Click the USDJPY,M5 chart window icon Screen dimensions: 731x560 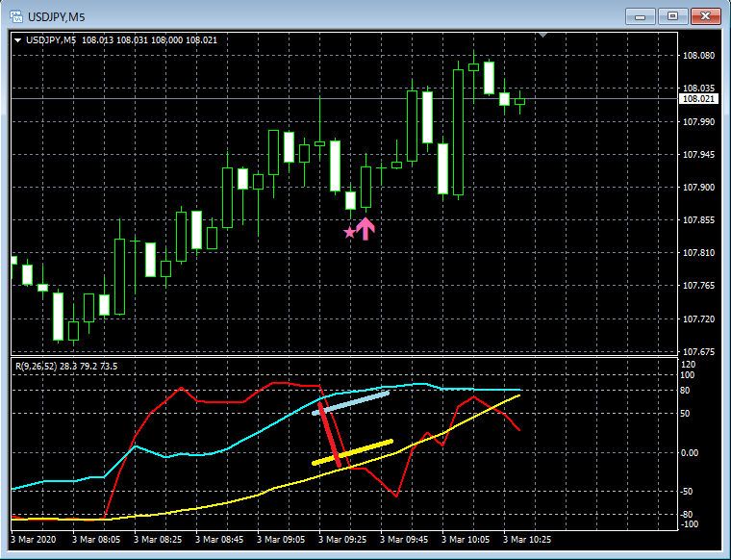[16, 16]
